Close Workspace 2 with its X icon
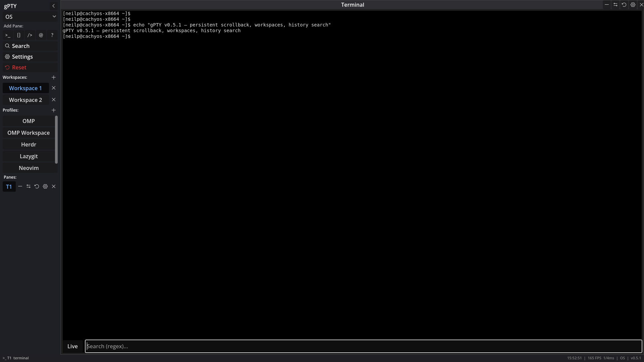Screen dimensions: 644x362 coord(54,100)
